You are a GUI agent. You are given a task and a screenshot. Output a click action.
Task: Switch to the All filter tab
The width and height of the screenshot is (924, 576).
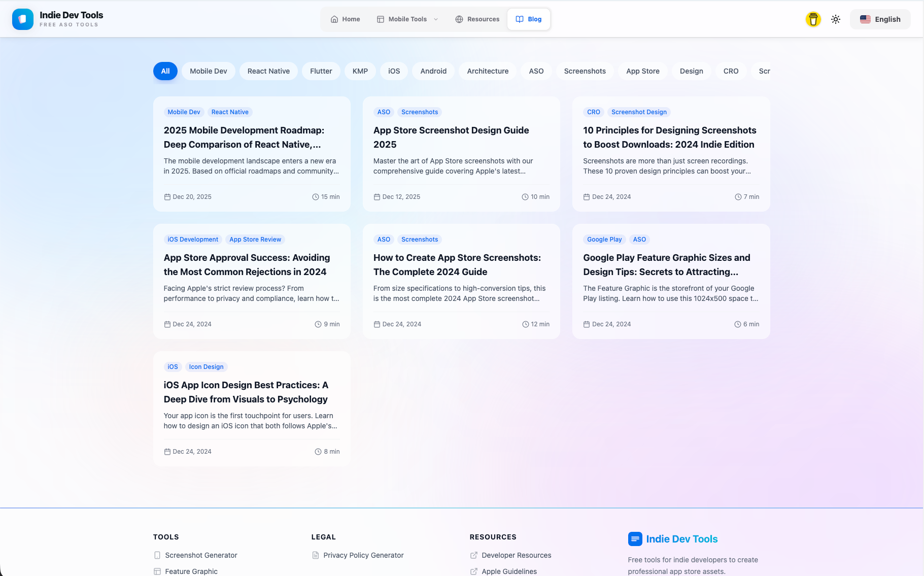pyautogui.click(x=165, y=71)
